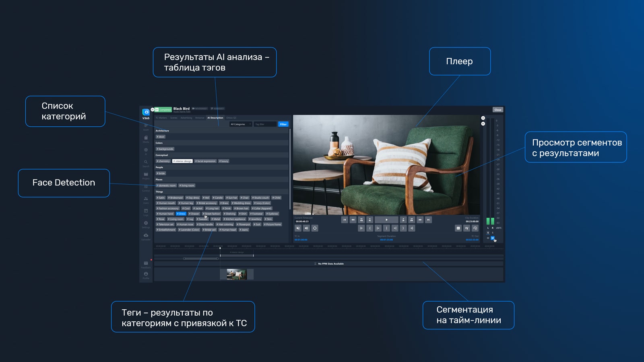644x362 pixels.
Task: Toggle the muted speaker icon
Action: tap(298, 228)
